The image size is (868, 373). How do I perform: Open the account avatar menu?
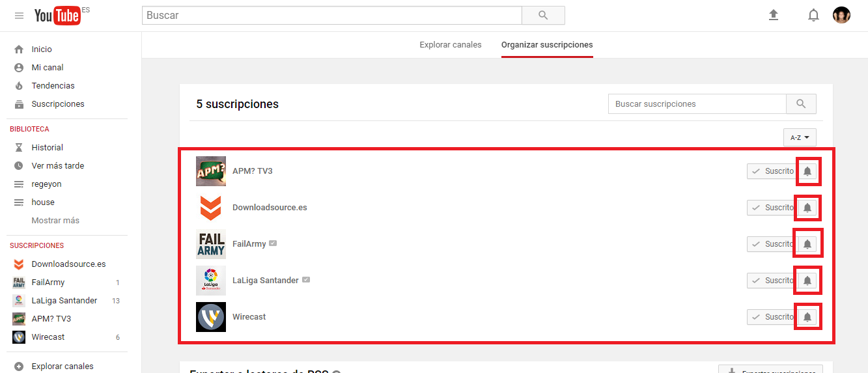click(841, 15)
